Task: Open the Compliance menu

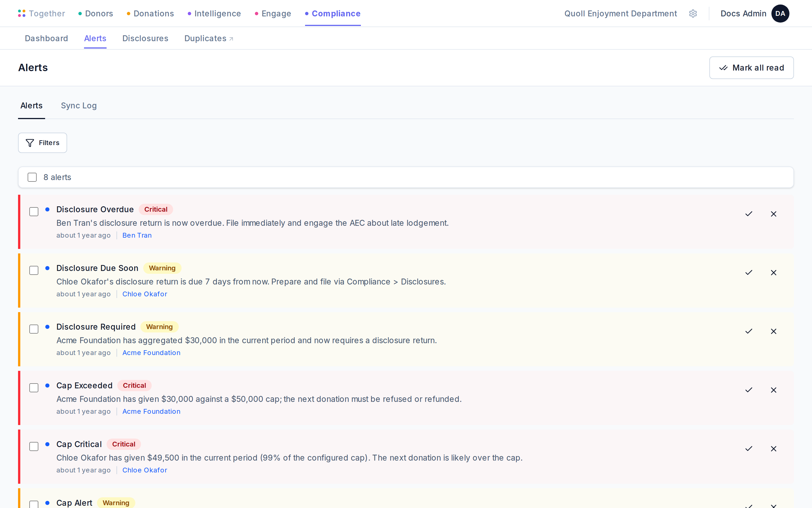Action: [x=333, y=14]
